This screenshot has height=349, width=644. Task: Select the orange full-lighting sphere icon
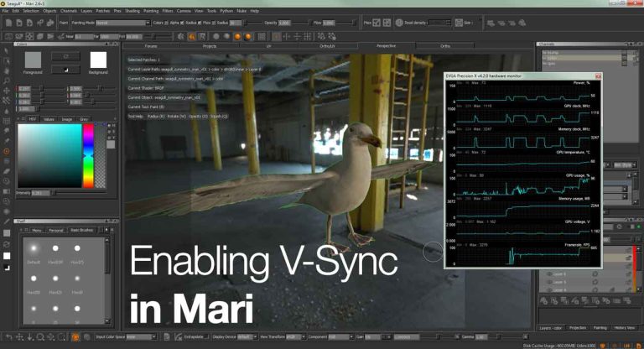249,36
